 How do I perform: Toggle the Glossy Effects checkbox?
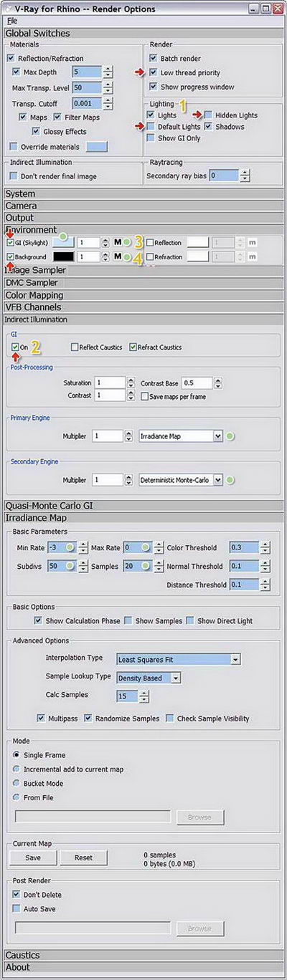pyautogui.click(x=37, y=132)
